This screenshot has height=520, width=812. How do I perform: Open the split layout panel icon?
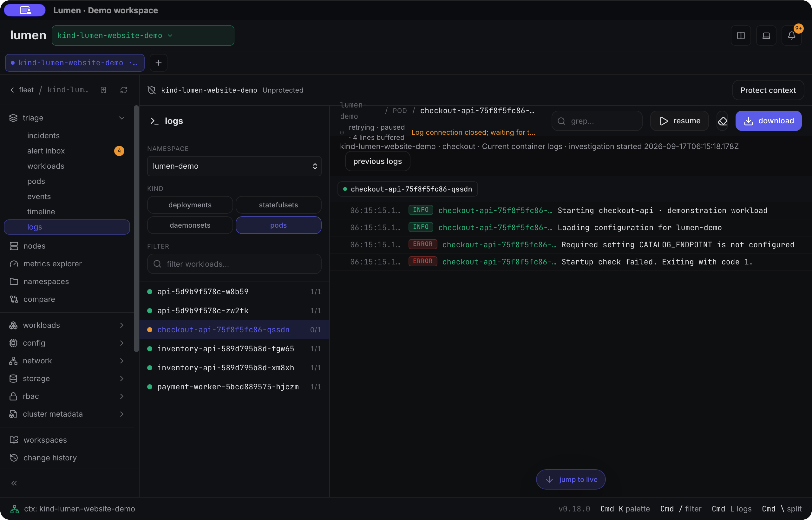[741, 36]
